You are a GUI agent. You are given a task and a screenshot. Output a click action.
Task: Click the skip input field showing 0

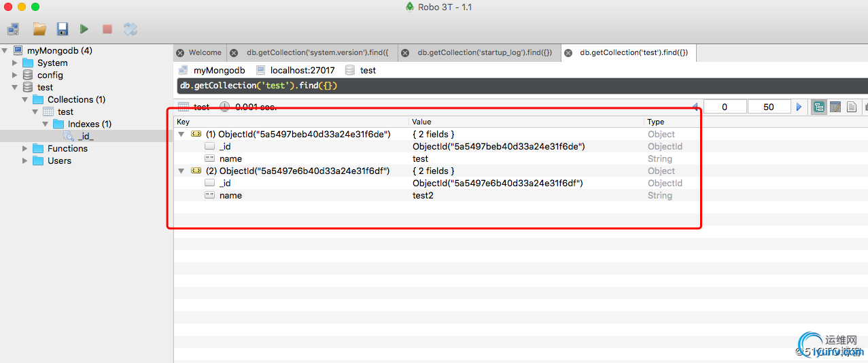click(725, 107)
